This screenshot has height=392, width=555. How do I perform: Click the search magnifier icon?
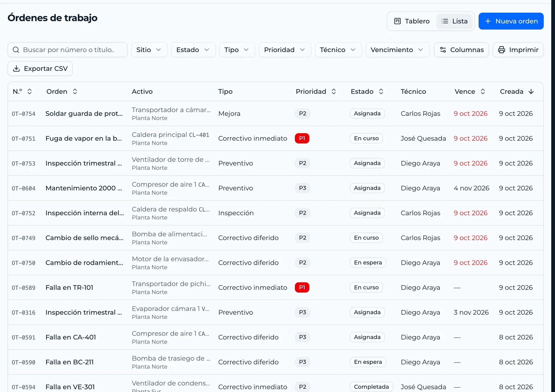tap(16, 50)
